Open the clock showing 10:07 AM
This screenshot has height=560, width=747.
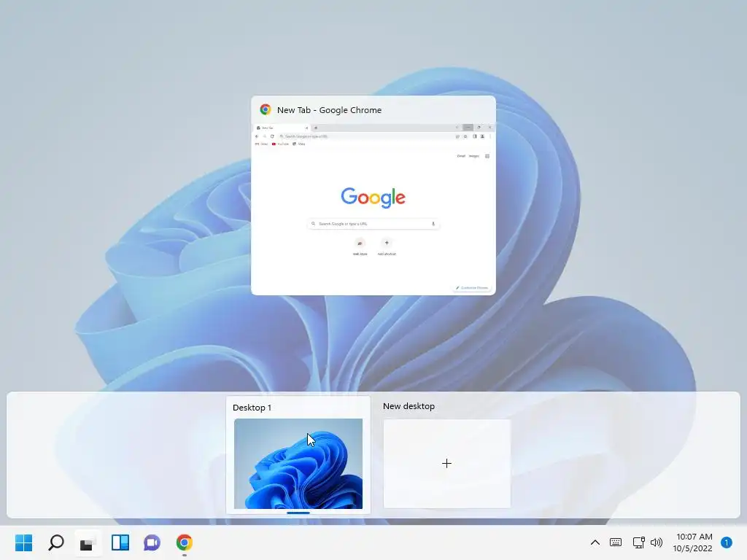click(693, 542)
